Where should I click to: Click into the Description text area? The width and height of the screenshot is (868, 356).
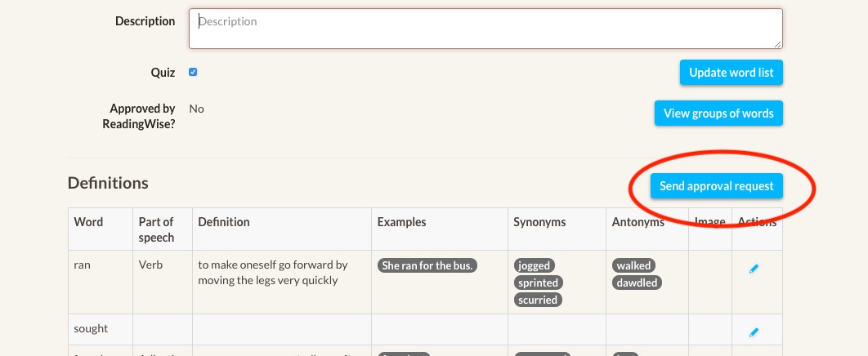(x=485, y=29)
